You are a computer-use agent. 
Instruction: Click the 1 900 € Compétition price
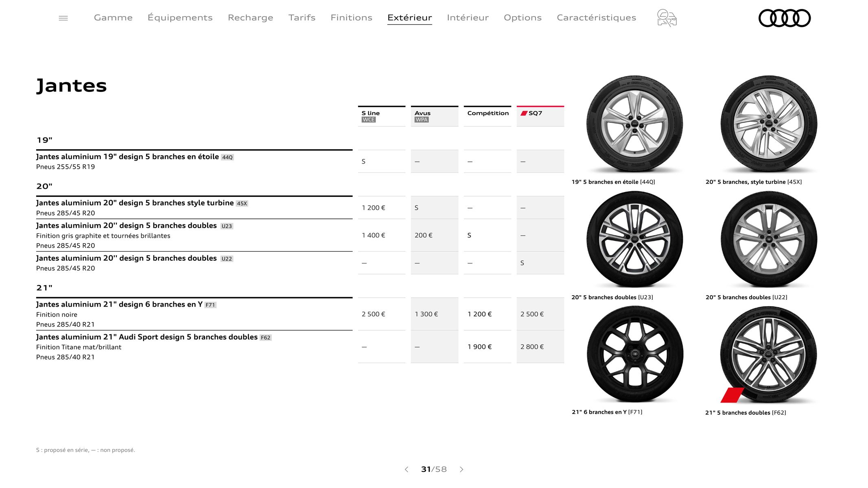point(479,347)
